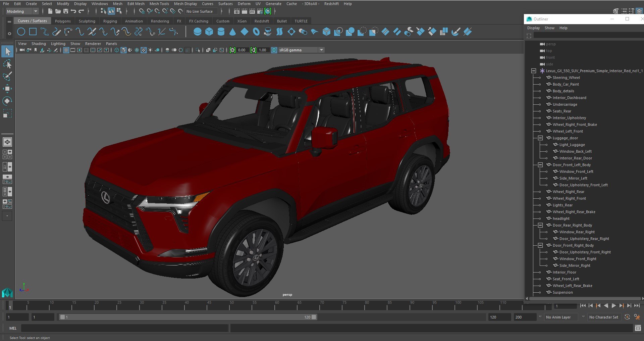
Task: Collapse the Lexus_GX_550 root group
Action: [x=534, y=71]
